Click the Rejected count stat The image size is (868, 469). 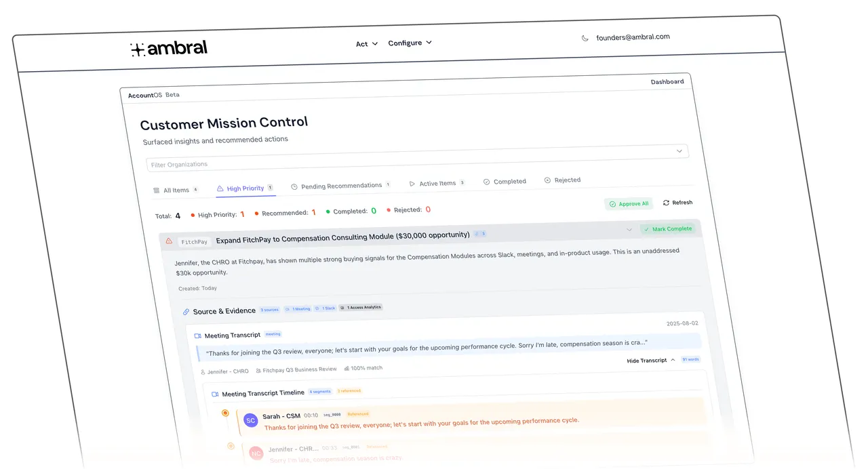[x=408, y=210]
